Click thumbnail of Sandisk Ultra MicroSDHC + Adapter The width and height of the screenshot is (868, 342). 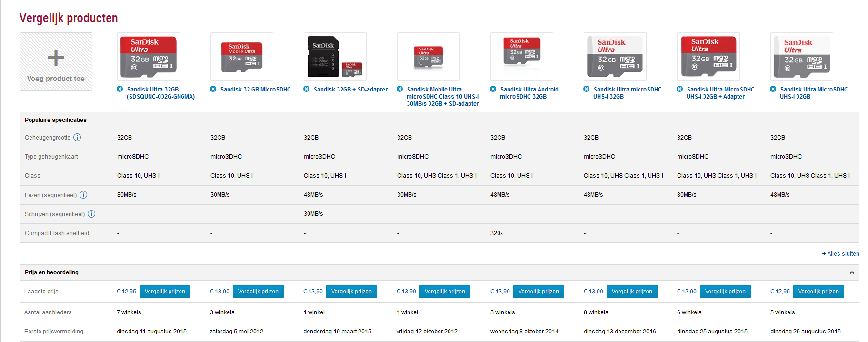point(708,57)
